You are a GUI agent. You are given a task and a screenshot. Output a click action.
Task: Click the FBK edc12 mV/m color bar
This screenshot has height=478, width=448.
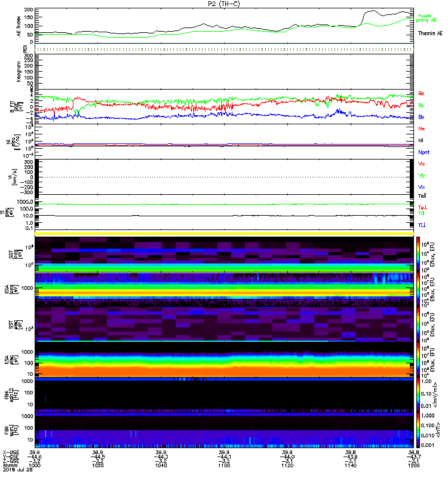418,395
